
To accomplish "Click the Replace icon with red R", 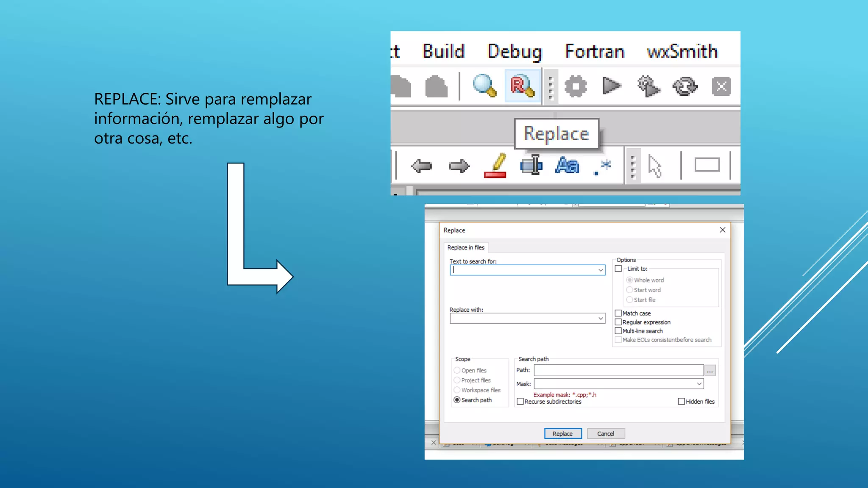I will tap(523, 86).
